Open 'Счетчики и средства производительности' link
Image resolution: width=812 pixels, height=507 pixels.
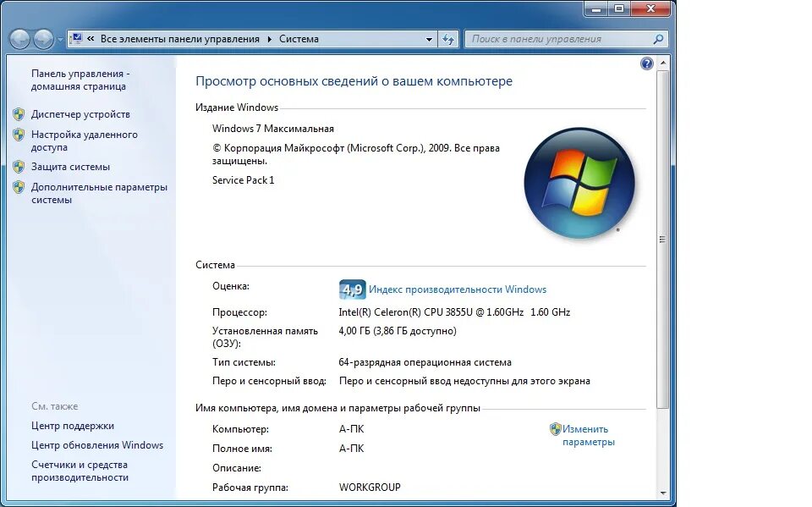click(80, 471)
